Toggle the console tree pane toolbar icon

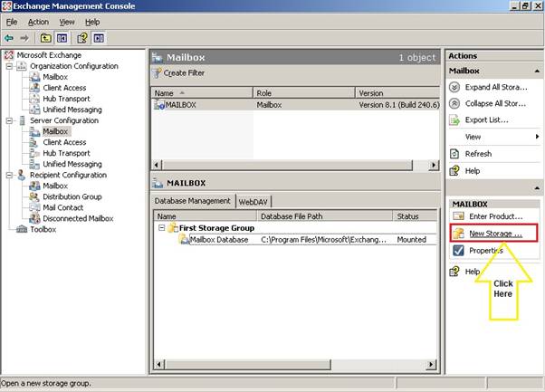62,37
